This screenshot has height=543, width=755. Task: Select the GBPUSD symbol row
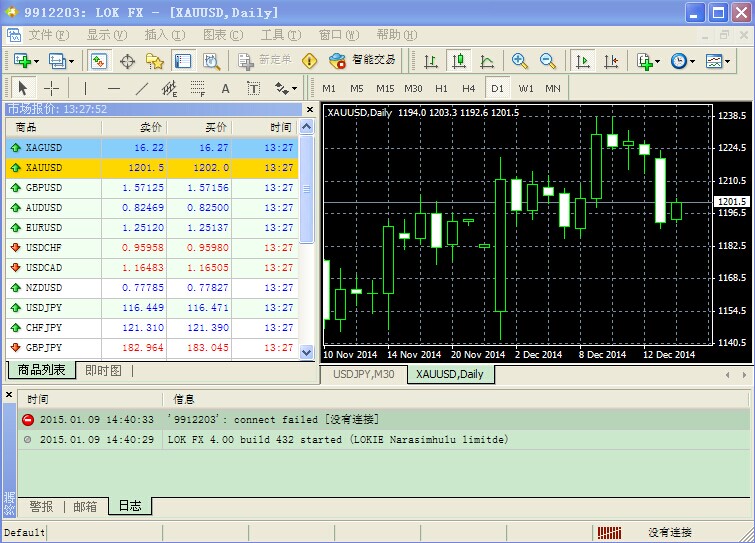click(x=152, y=188)
